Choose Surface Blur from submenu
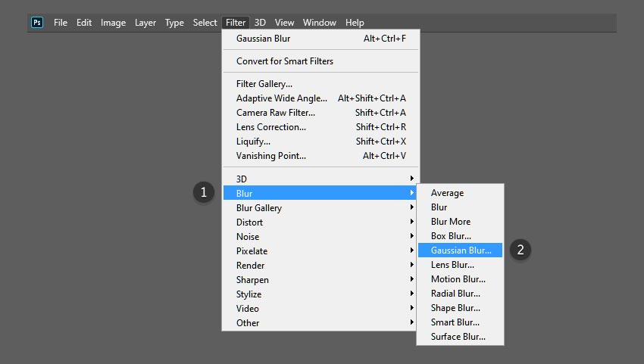644x364 pixels. pyautogui.click(x=458, y=337)
